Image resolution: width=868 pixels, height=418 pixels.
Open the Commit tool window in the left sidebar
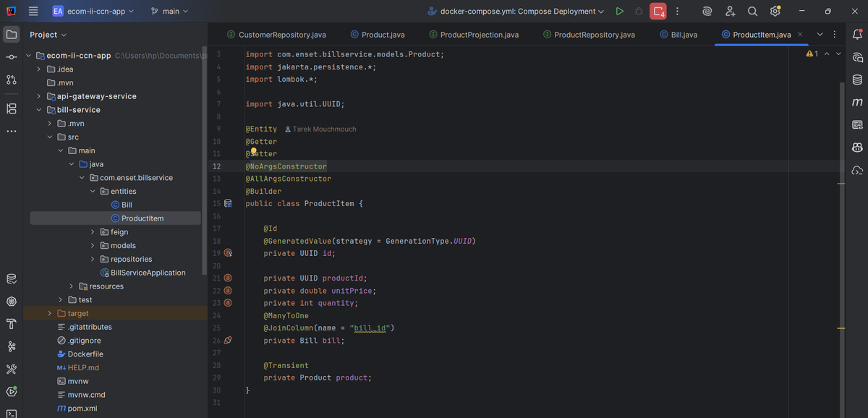click(x=12, y=57)
